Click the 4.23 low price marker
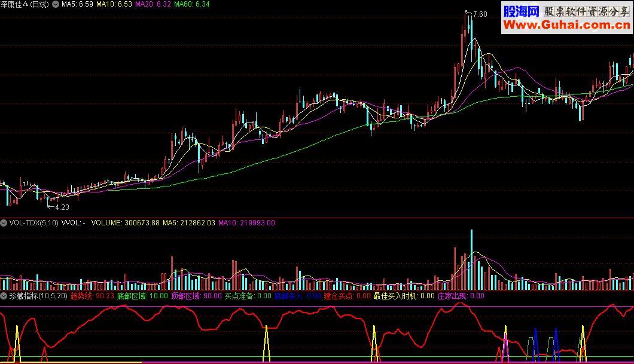Viewport: 634px width, 364px height. [x=62, y=207]
